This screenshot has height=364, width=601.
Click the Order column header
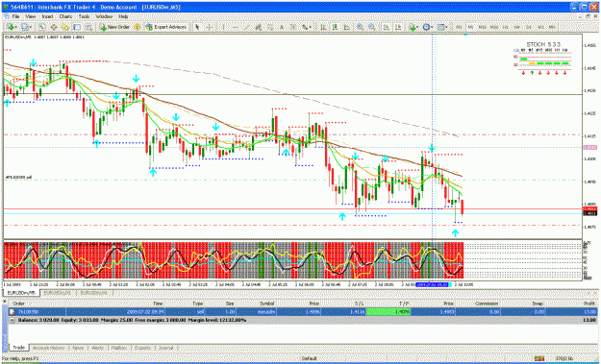pos(19,303)
